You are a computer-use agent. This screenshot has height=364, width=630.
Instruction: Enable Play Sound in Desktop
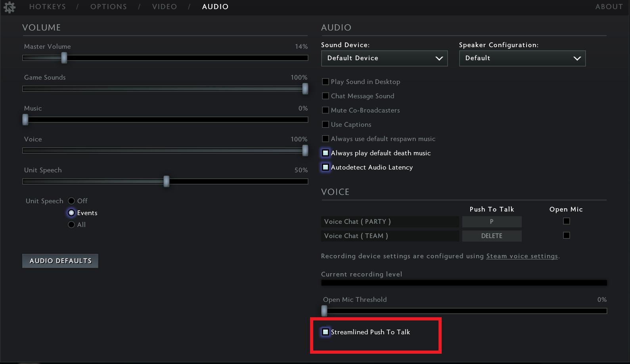tap(326, 82)
